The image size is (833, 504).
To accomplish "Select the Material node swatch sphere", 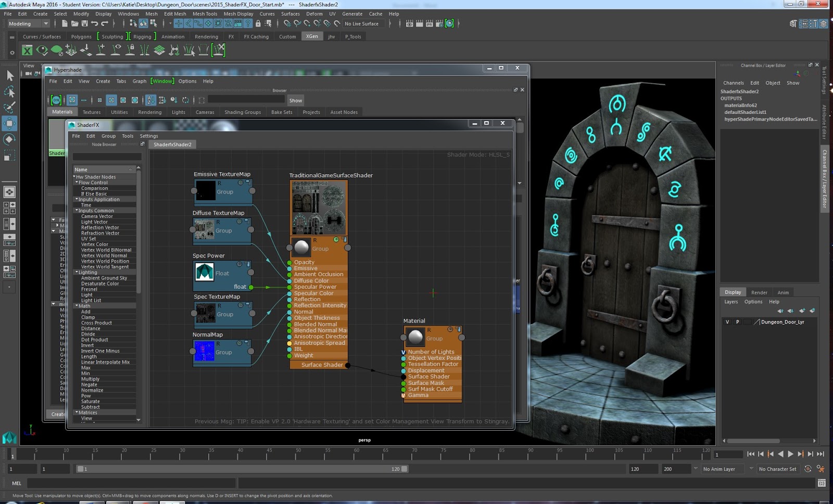I will point(415,337).
